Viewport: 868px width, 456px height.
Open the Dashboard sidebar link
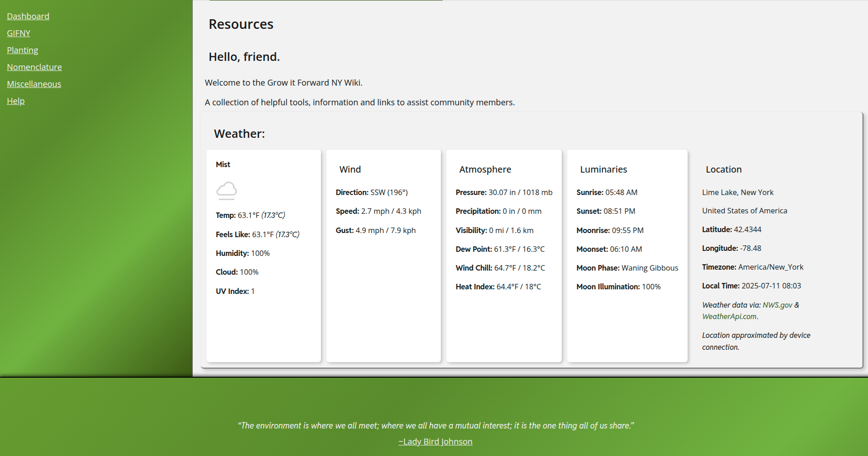coord(28,16)
